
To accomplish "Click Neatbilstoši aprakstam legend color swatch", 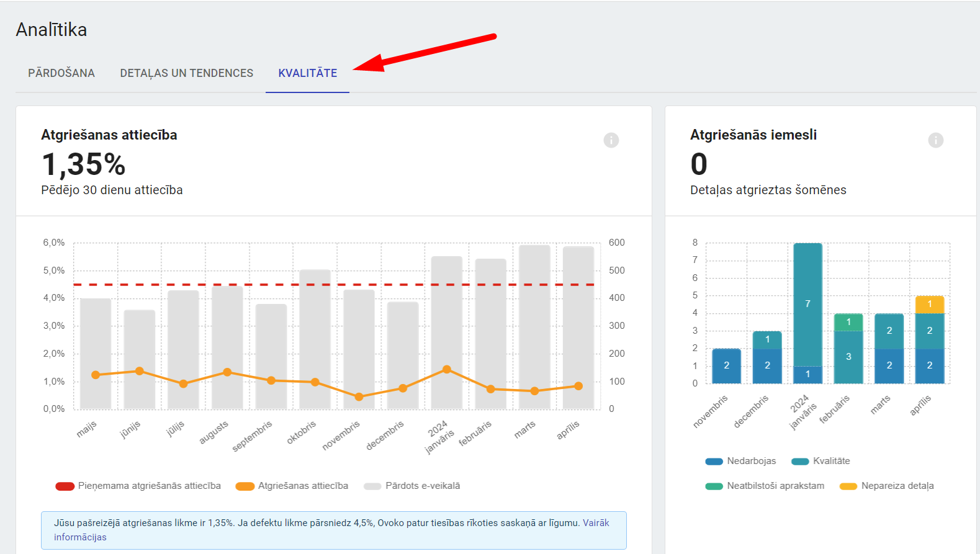I will click(714, 486).
